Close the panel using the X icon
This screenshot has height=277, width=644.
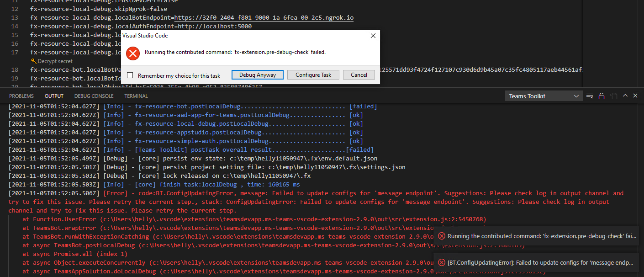click(x=635, y=96)
